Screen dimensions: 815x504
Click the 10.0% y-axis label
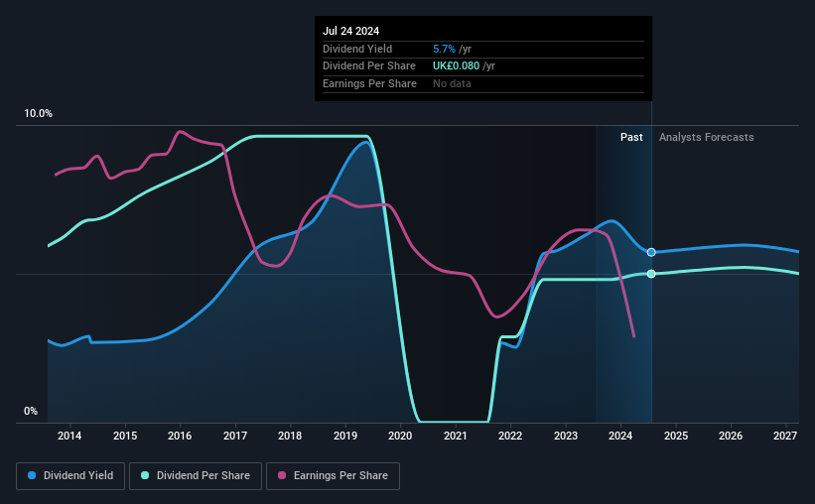(x=39, y=114)
